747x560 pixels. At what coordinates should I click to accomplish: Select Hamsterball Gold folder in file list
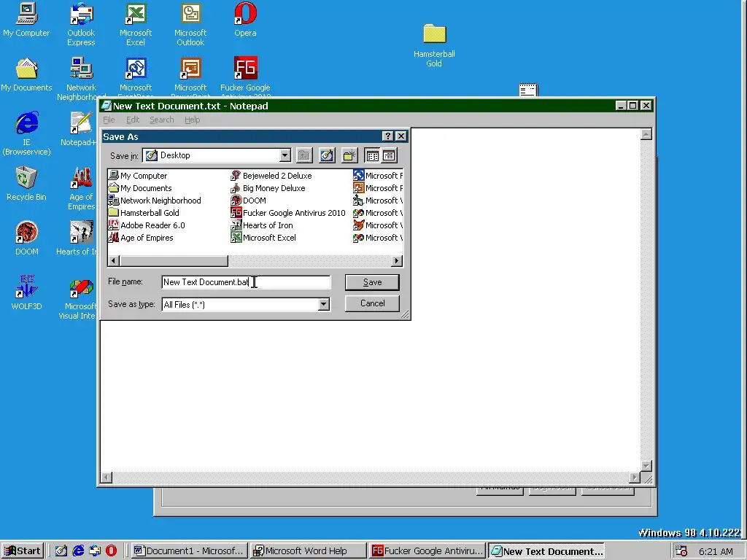coord(144,213)
